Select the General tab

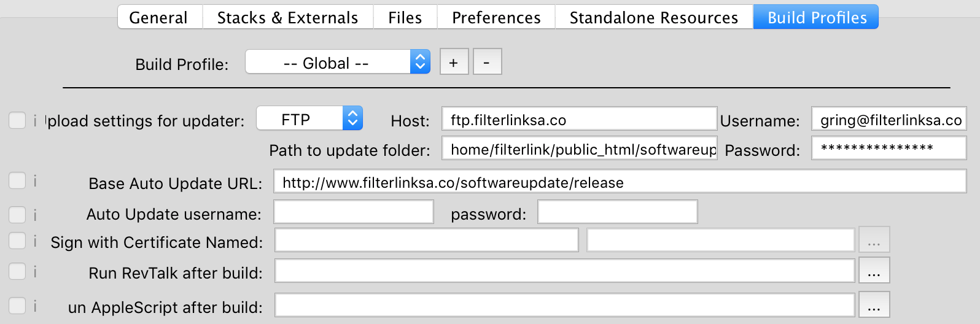pos(158,17)
